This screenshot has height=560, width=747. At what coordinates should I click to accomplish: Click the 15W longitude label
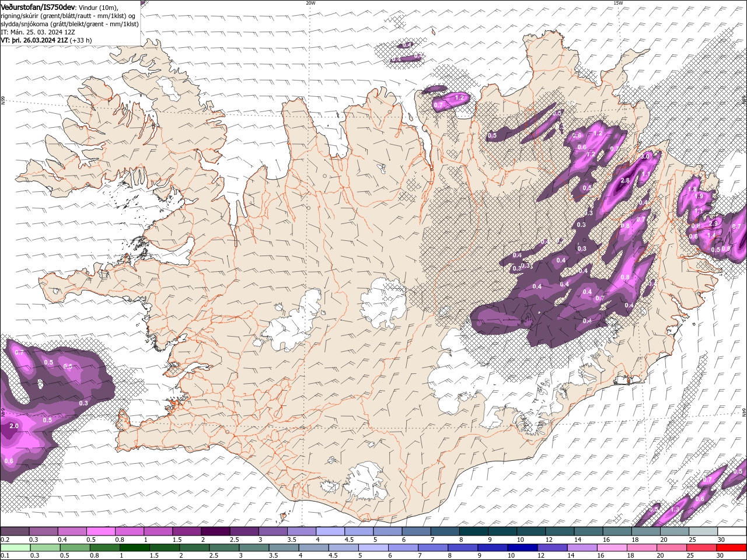tap(618, 3)
